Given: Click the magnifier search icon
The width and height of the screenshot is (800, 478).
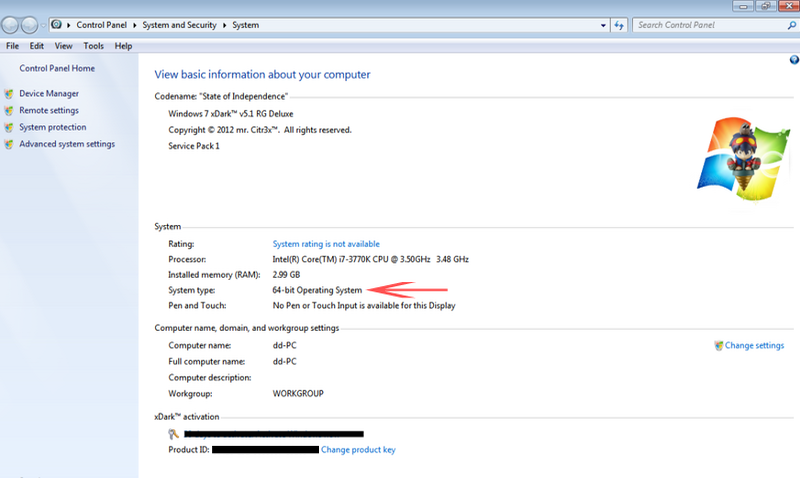Looking at the screenshot, I should coord(792,25).
